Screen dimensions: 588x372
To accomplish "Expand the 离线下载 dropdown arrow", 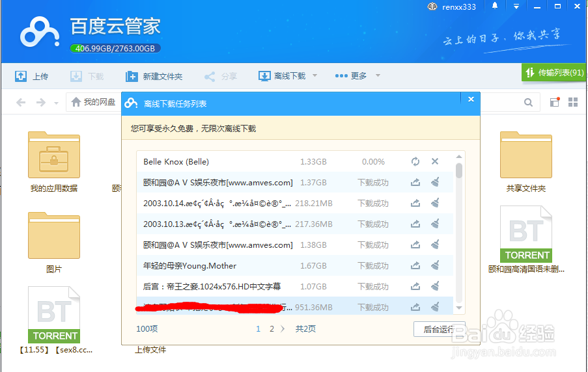I will (x=315, y=75).
